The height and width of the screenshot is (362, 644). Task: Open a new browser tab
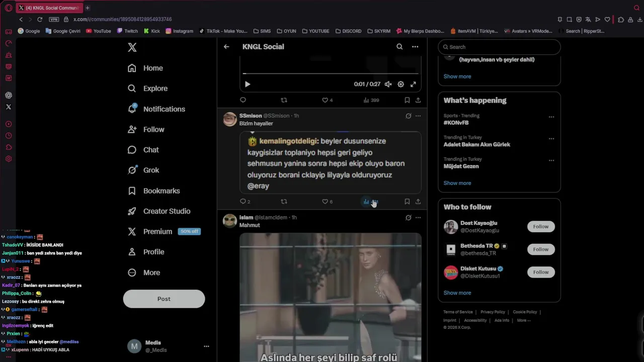88,8
